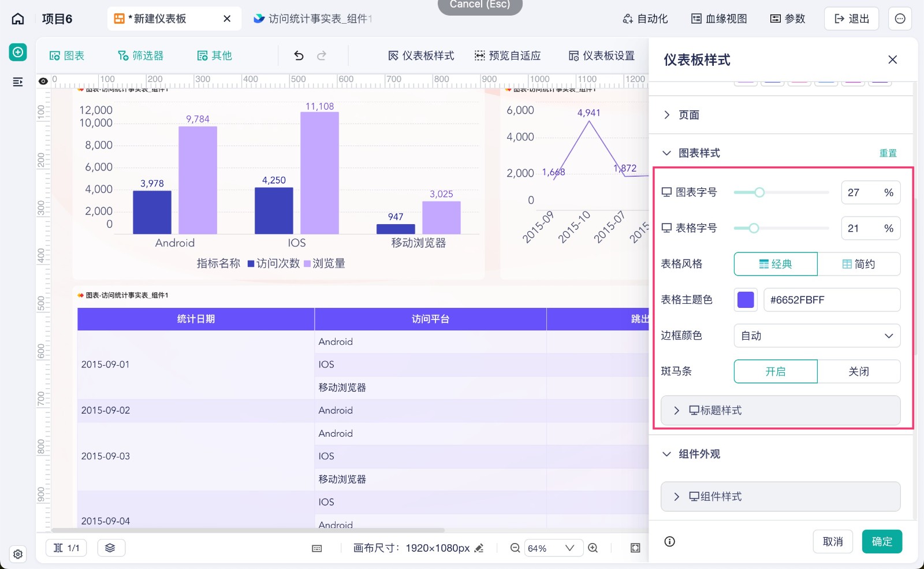
Task: Fit canvas to screen icon
Action: point(635,548)
